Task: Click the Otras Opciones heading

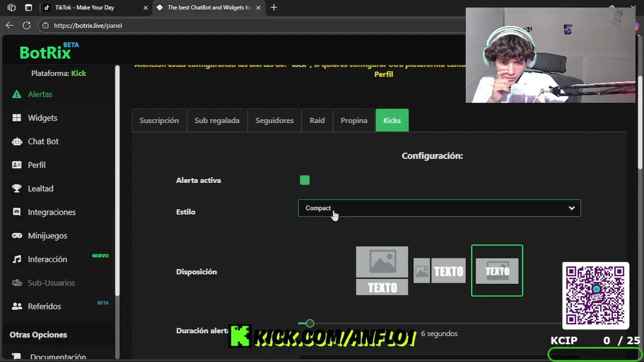Action: click(x=38, y=335)
